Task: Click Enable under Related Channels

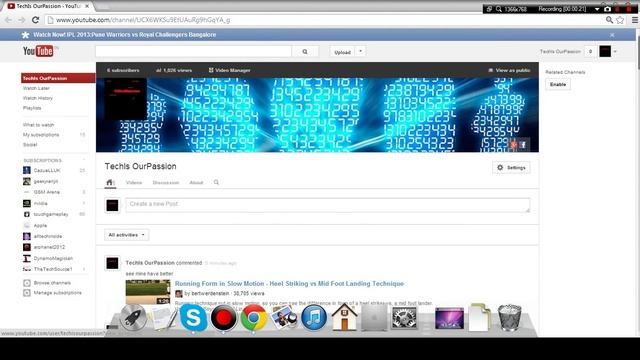Action: point(558,84)
